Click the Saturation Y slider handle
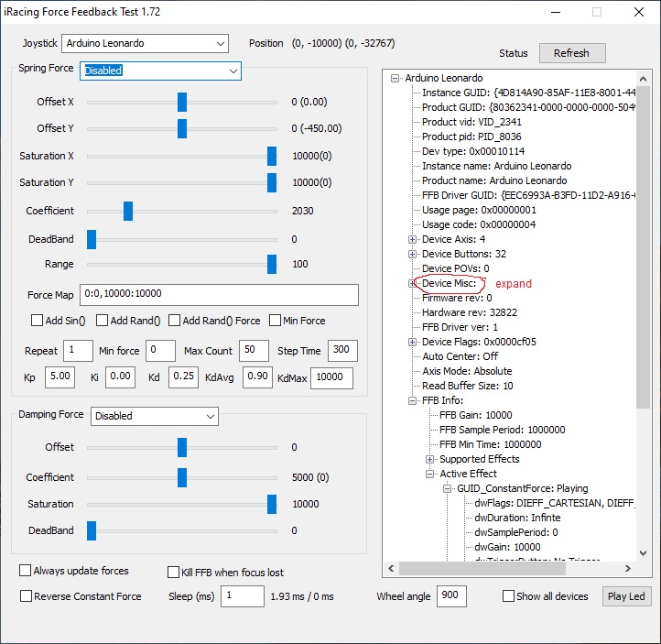This screenshot has height=644, width=661. [x=272, y=183]
